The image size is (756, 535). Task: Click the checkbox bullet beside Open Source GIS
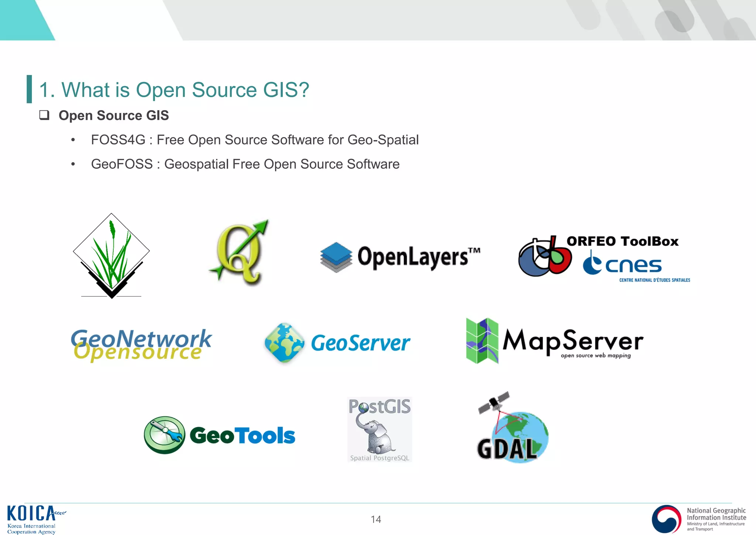click(x=44, y=115)
